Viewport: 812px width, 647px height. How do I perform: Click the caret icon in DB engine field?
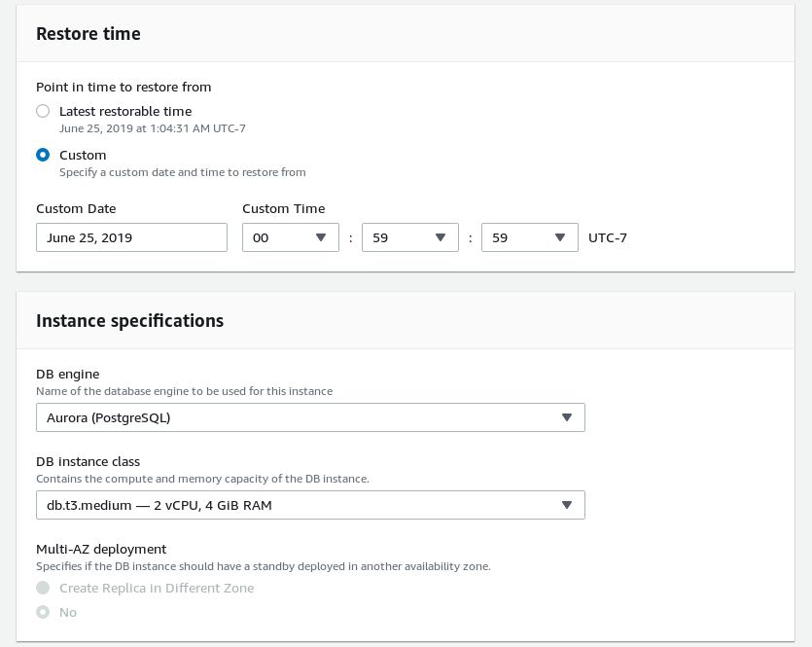coord(567,417)
